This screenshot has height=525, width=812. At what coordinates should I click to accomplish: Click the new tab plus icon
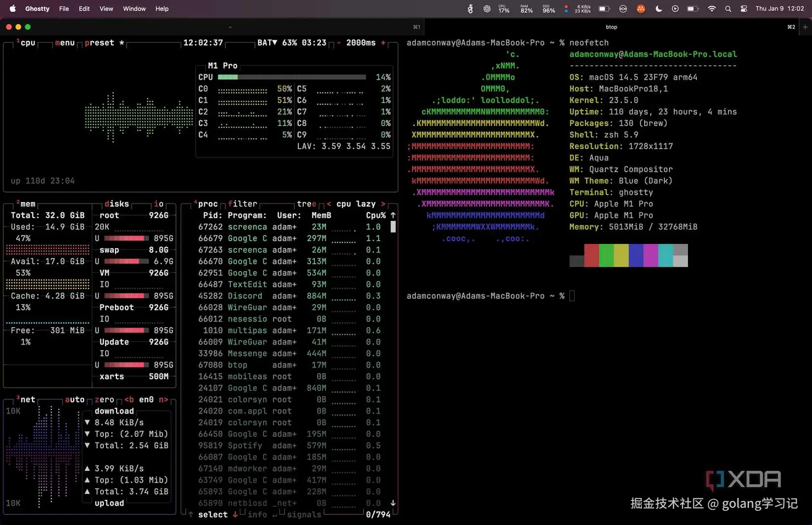pyautogui.click(x=805, y=27)
